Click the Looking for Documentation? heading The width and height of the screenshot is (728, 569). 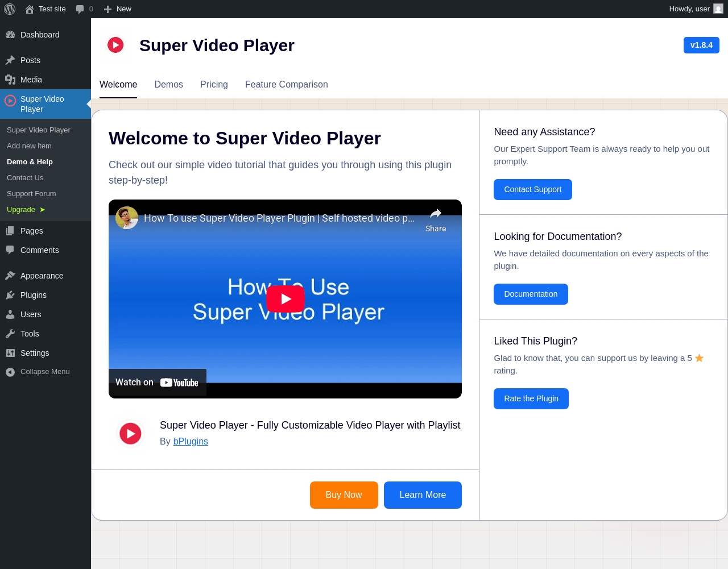click(558, 236)
